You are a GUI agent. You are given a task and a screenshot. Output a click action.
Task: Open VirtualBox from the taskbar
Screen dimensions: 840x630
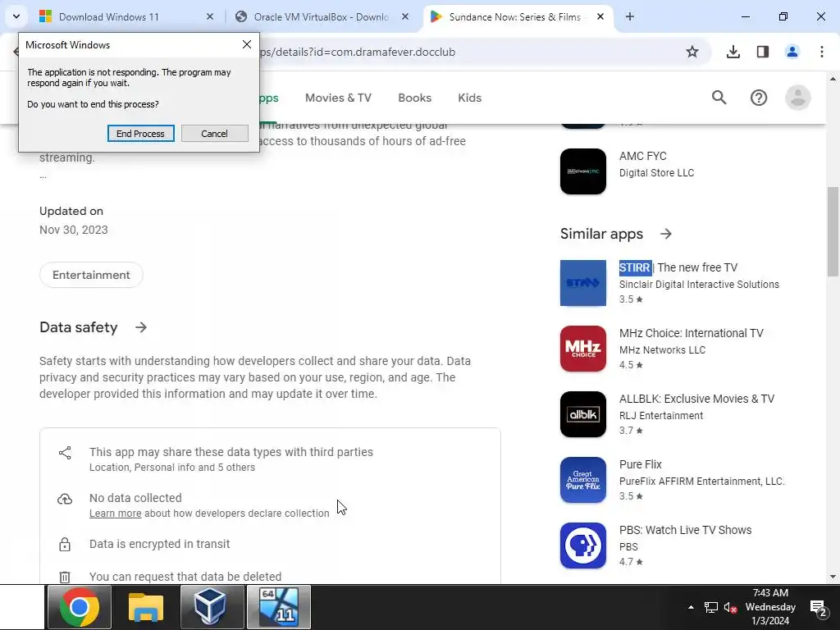point(212,607)
